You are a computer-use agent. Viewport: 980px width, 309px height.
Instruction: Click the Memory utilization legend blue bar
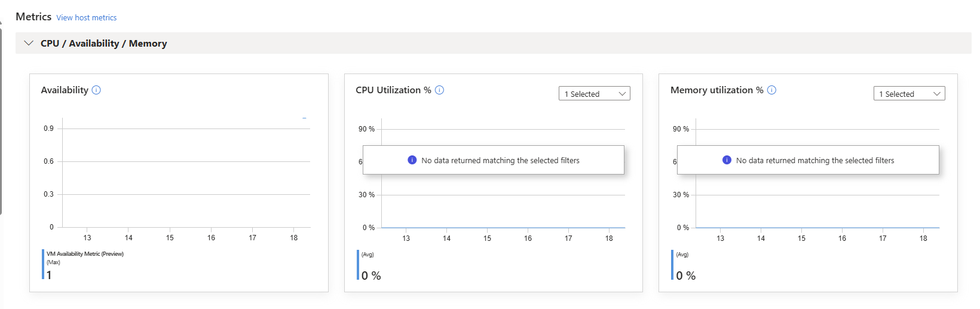click(672, 265)
